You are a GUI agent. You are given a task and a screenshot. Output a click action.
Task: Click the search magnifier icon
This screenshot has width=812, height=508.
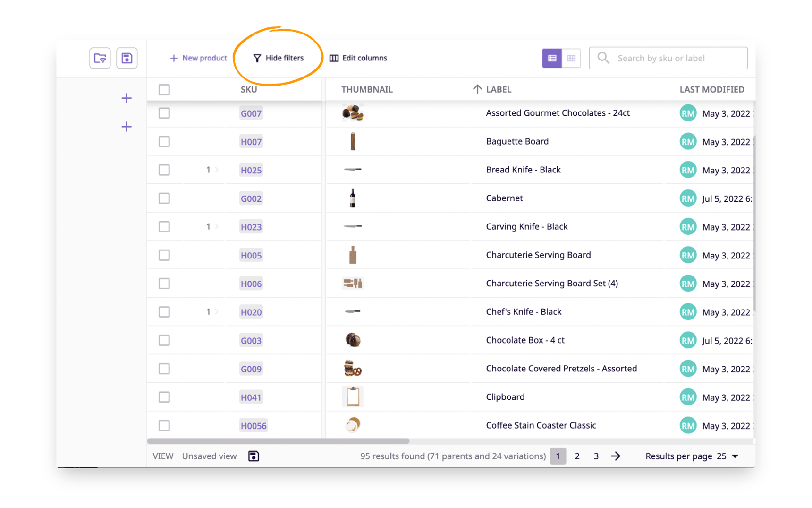pyautogui.click(x=603, y=58)
